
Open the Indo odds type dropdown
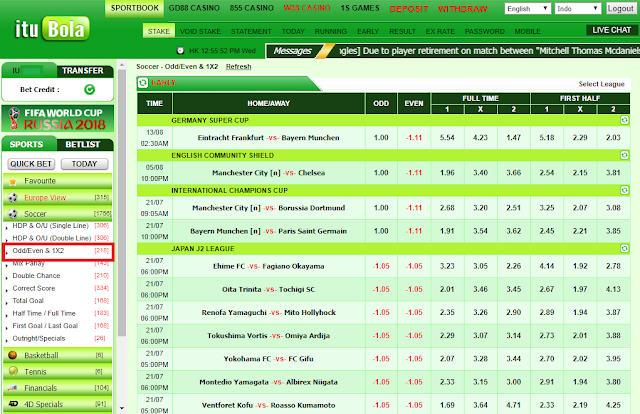[578, 9]
